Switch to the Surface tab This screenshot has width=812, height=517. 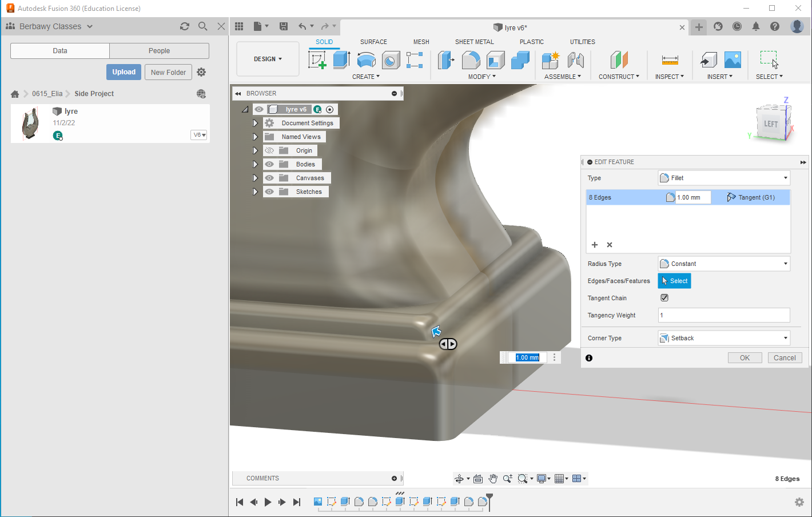tap(373, 42)
